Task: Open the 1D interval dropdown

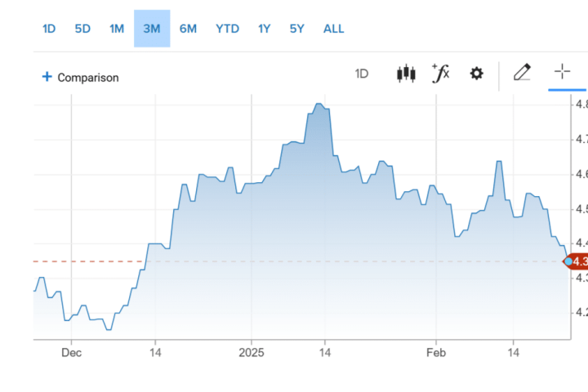Action: click(362, 73)
